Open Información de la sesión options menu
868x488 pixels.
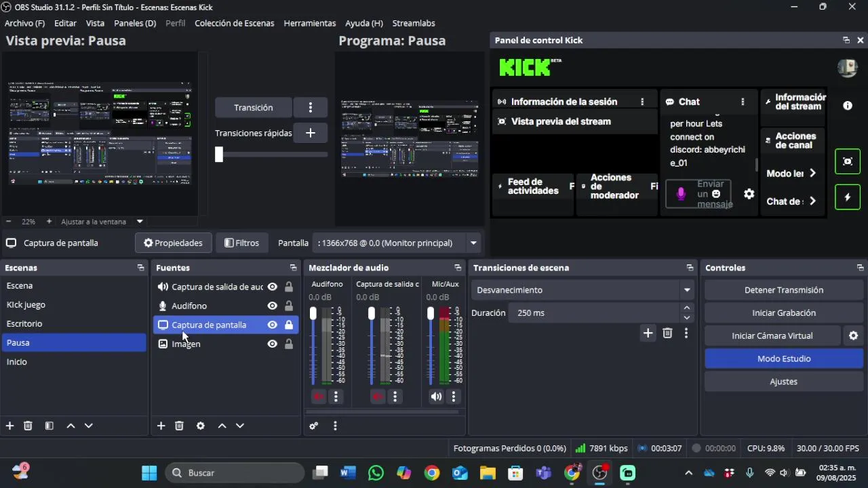click(642, 102)
